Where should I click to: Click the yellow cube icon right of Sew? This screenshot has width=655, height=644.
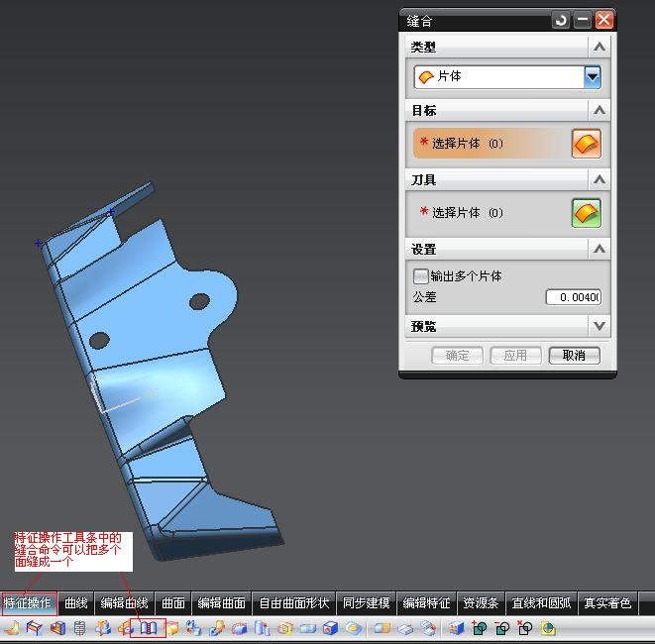coord(171,628)
